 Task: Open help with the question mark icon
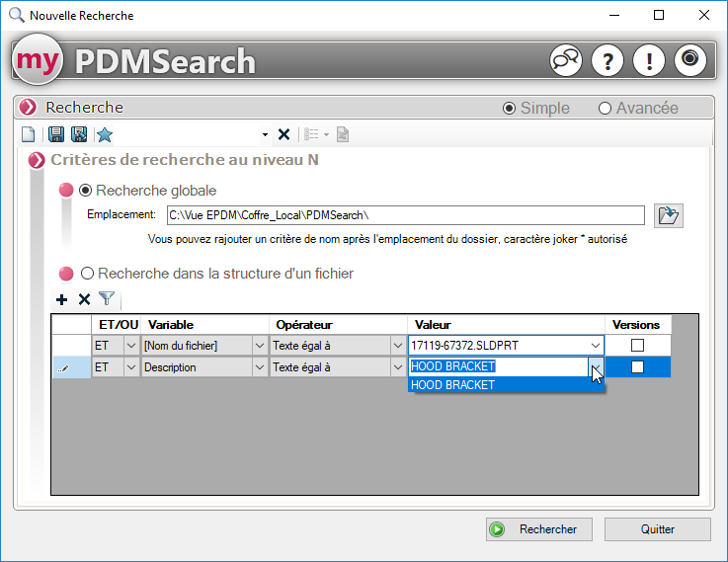(607, 60)
